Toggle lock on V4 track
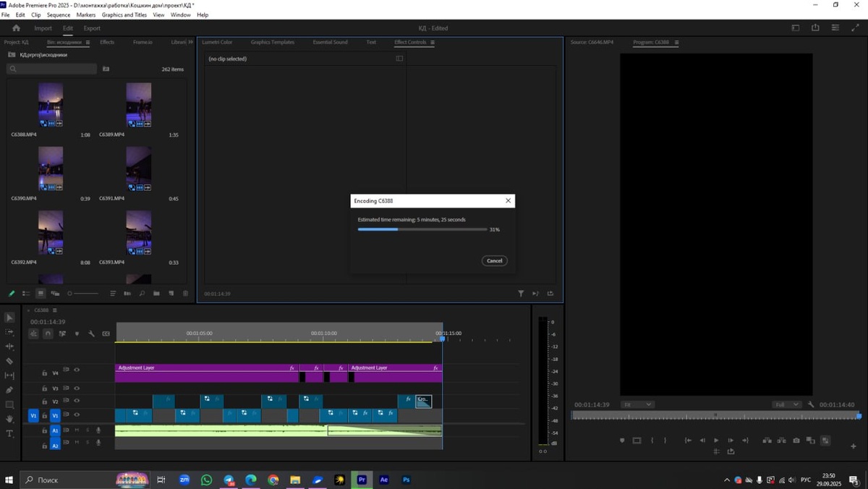 (44, 373)
